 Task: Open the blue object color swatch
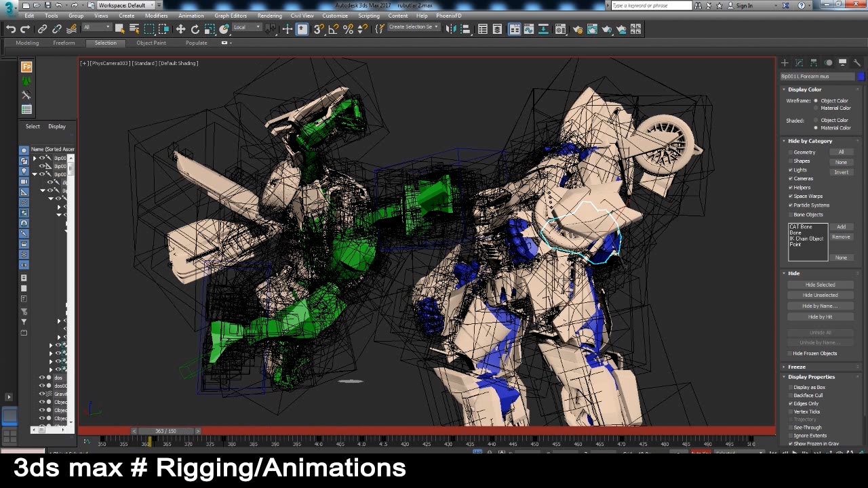pos(861,77)
